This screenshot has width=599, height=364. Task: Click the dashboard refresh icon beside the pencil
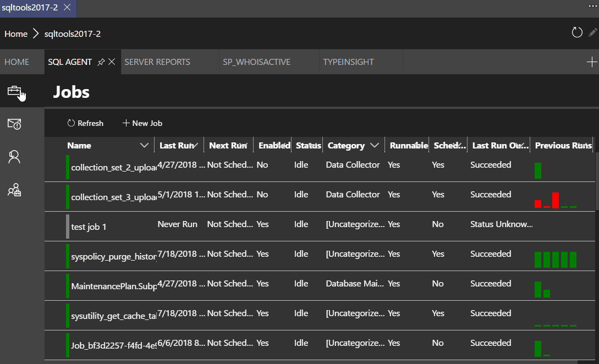coord(577,33)
